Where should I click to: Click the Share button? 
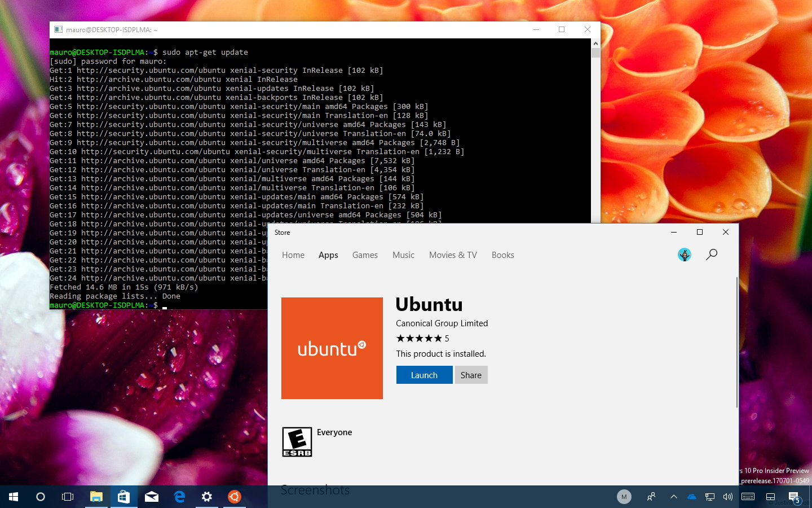(x=471, y=375)
